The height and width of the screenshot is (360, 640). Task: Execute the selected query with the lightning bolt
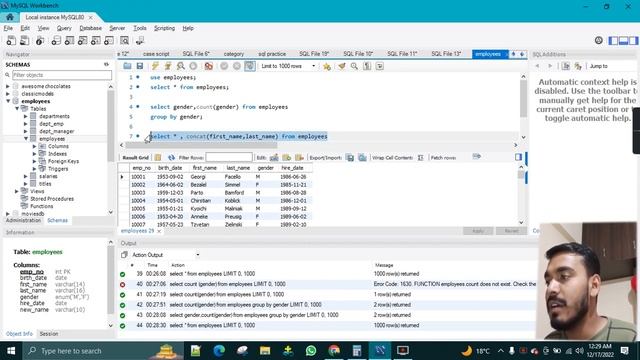point(155,66)
